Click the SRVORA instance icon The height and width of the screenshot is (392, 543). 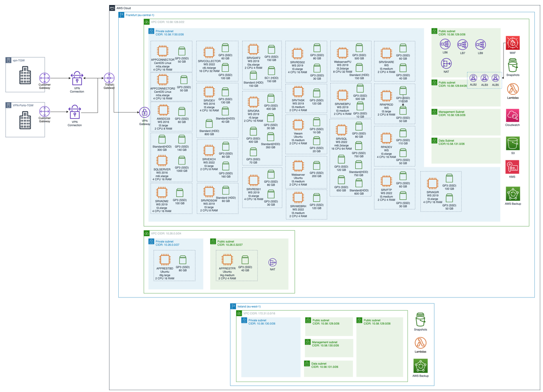click(x=253, y=101)
